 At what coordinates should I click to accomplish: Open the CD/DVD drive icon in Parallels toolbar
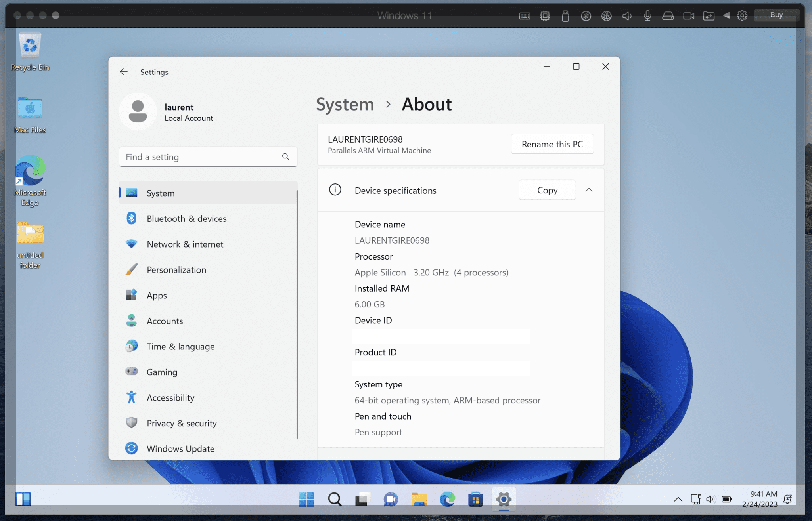tap(586, 16)
